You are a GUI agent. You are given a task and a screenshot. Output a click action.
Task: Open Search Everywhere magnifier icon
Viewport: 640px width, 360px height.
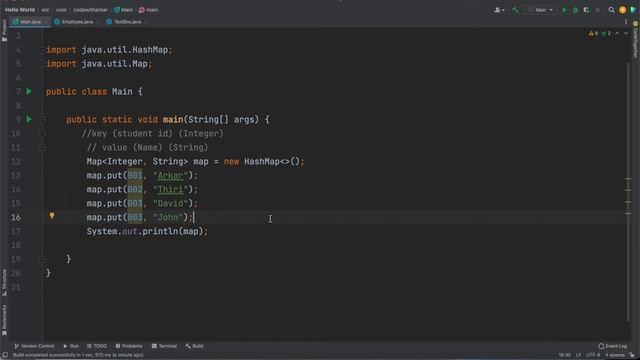point(611,10)
